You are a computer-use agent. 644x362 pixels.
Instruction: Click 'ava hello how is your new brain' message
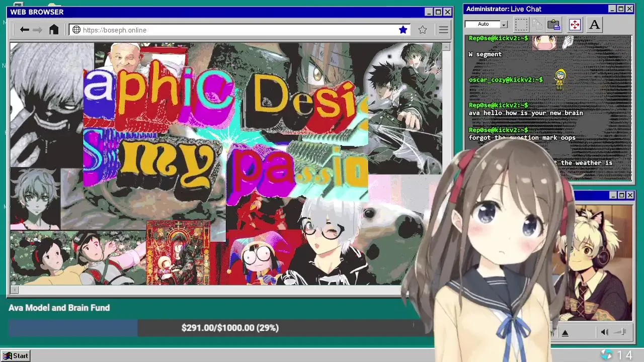pyautogui.click(x=526, y=113)
